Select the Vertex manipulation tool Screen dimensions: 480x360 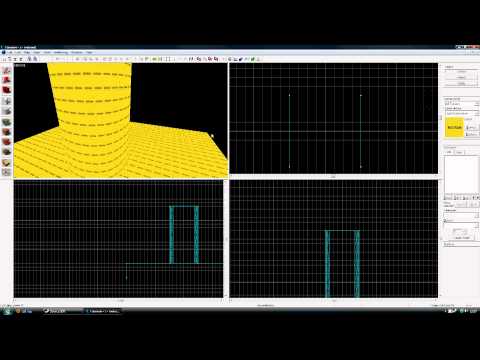click(x=7, y=172)
